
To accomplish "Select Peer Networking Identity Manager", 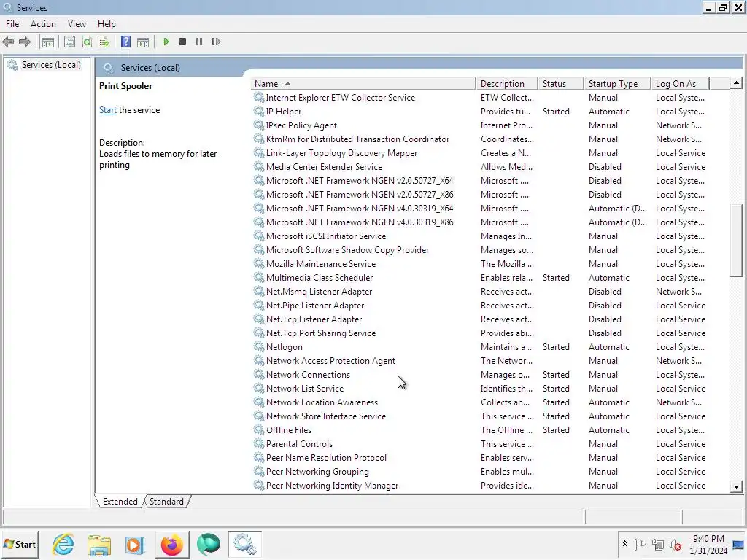I will 332,486.
